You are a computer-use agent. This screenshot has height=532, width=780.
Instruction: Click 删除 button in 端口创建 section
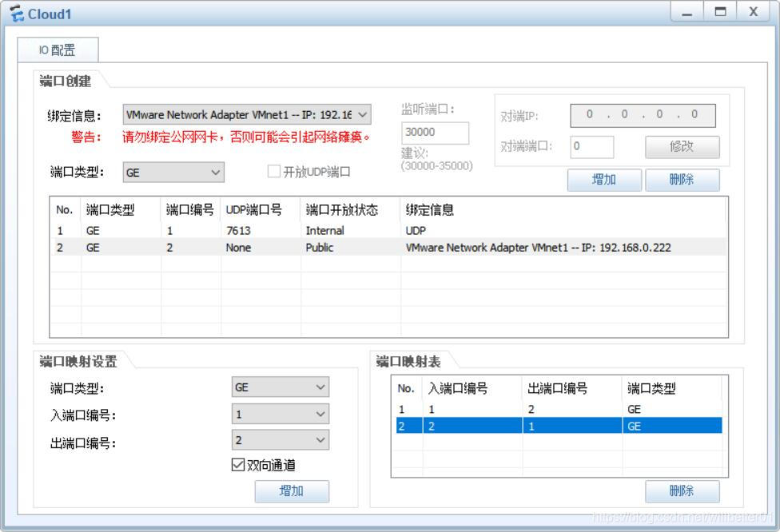682,180
